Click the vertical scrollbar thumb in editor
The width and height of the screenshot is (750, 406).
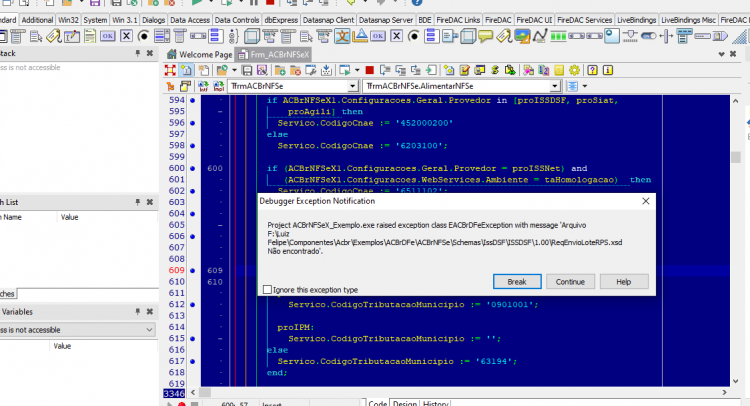[736, 157]
